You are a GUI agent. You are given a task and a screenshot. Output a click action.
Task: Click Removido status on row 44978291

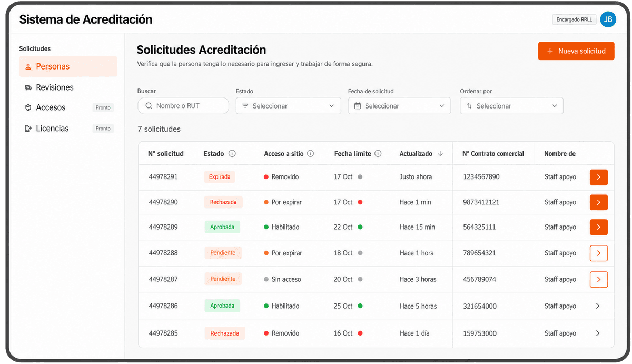(x=281, y=177)
